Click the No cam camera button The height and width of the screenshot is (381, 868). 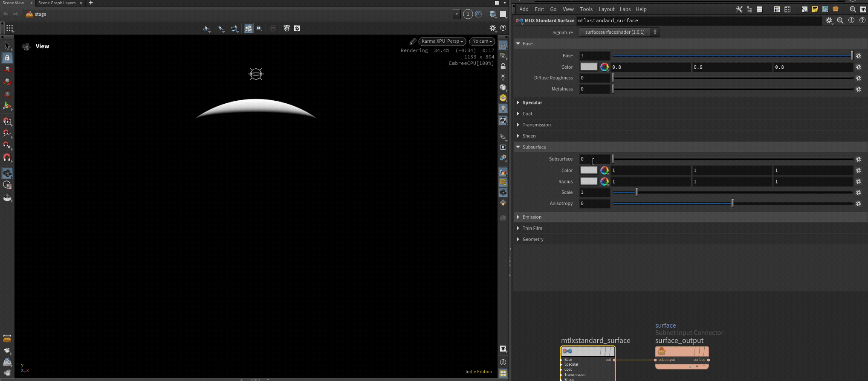[482, 41]
